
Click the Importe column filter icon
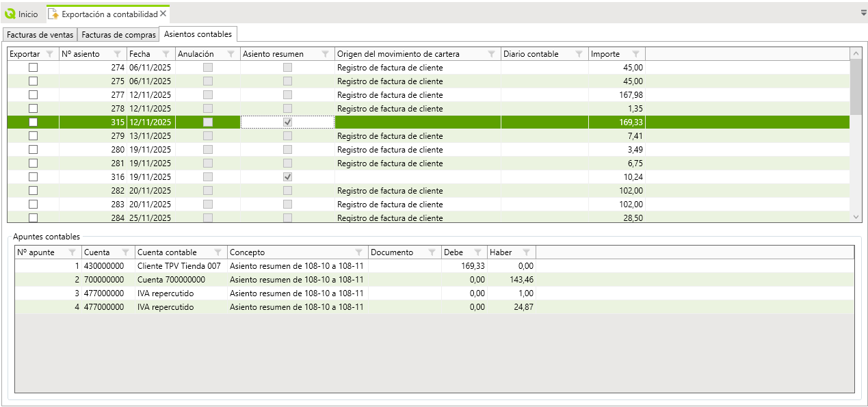[636, 54]
